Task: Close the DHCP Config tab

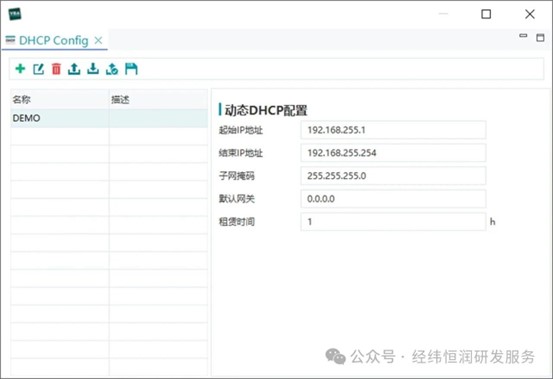Action: (98, 41)
